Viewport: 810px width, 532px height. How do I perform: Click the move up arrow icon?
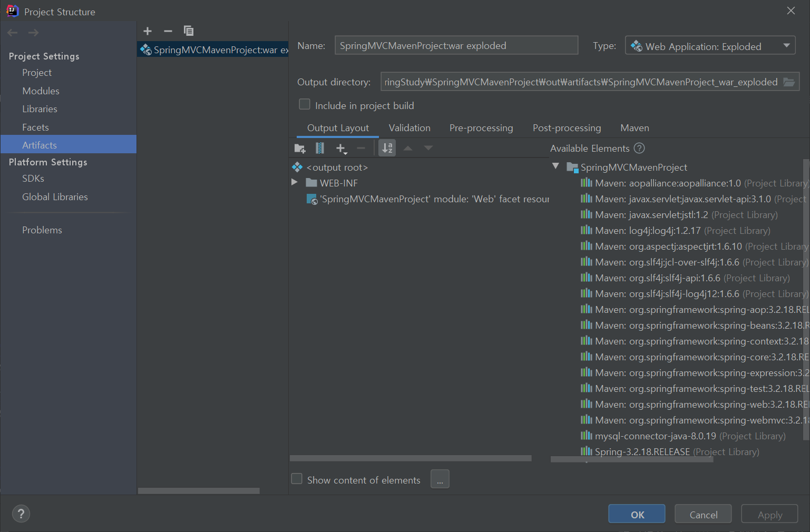point(408,149)
